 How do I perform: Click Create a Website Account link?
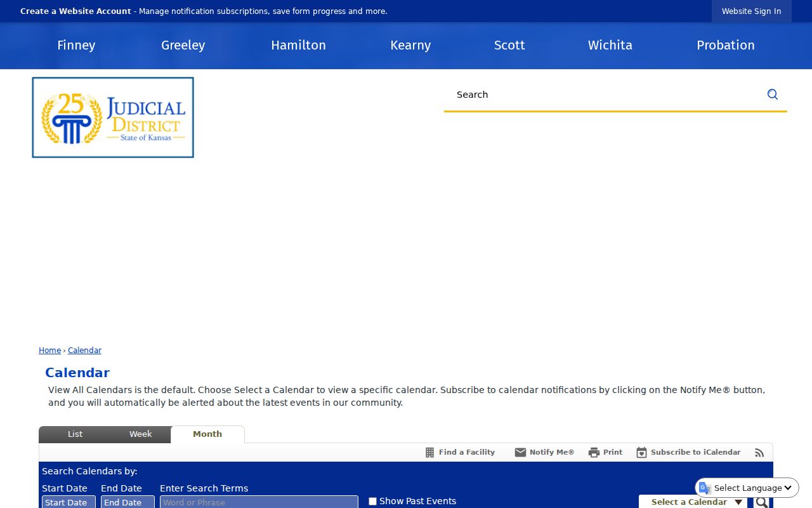[x=75, y=11]
